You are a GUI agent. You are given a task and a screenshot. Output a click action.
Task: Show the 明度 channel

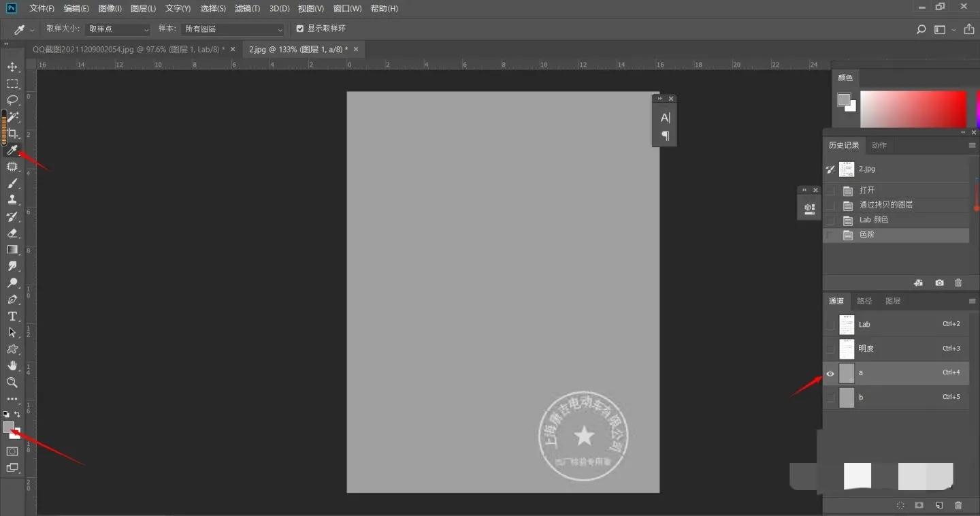click(x=830, y=349)
